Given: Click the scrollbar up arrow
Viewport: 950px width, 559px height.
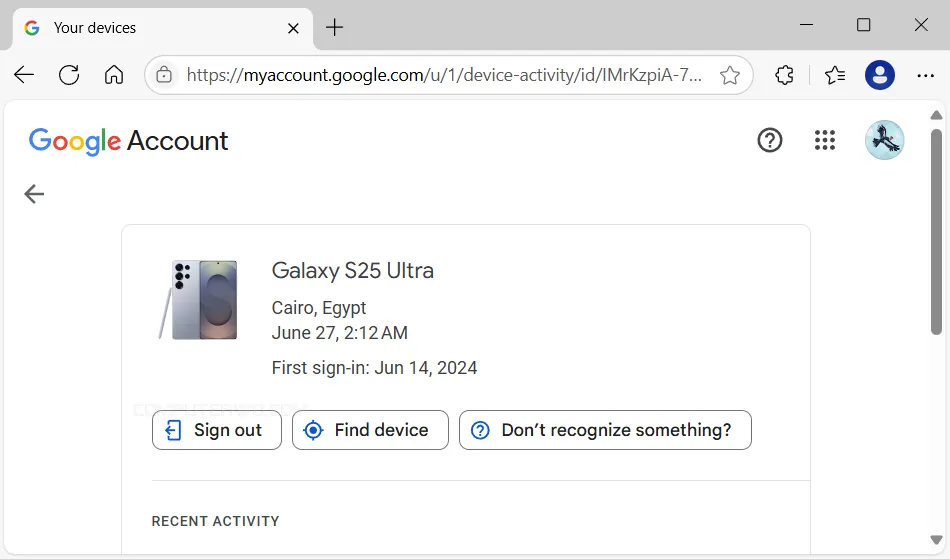Looking at the screenshot, I should pos(936,115).
